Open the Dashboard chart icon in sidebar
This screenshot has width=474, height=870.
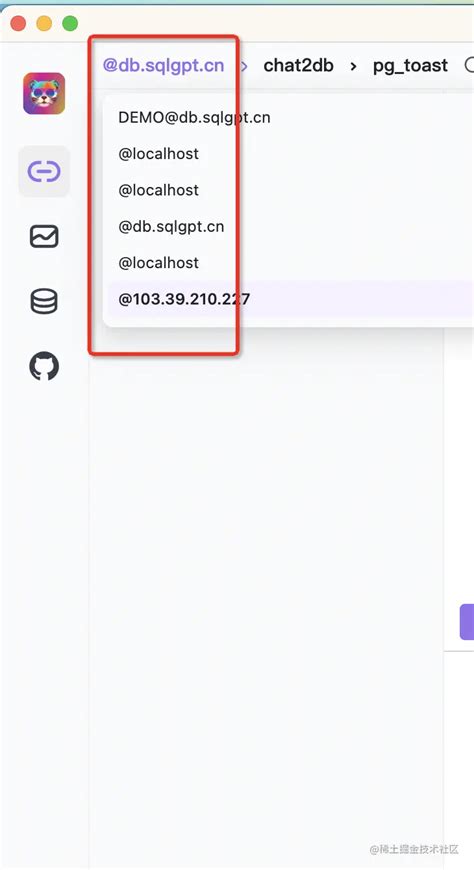(44, 236)
